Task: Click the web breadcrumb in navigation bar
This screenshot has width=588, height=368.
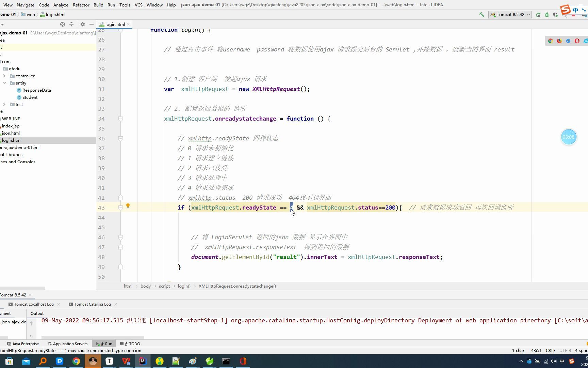Action: coord(28,15)
